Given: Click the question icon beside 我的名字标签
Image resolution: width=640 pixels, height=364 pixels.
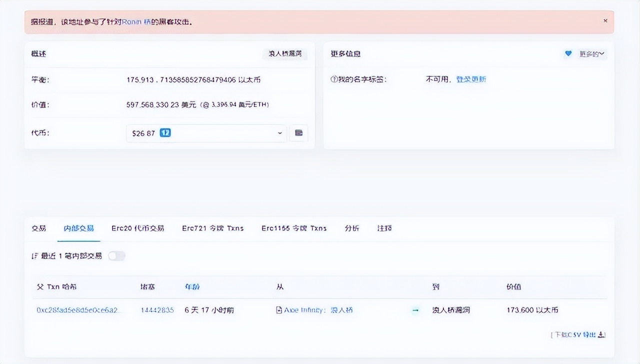Looking at the screenshot, I should [x=334, y=79].
